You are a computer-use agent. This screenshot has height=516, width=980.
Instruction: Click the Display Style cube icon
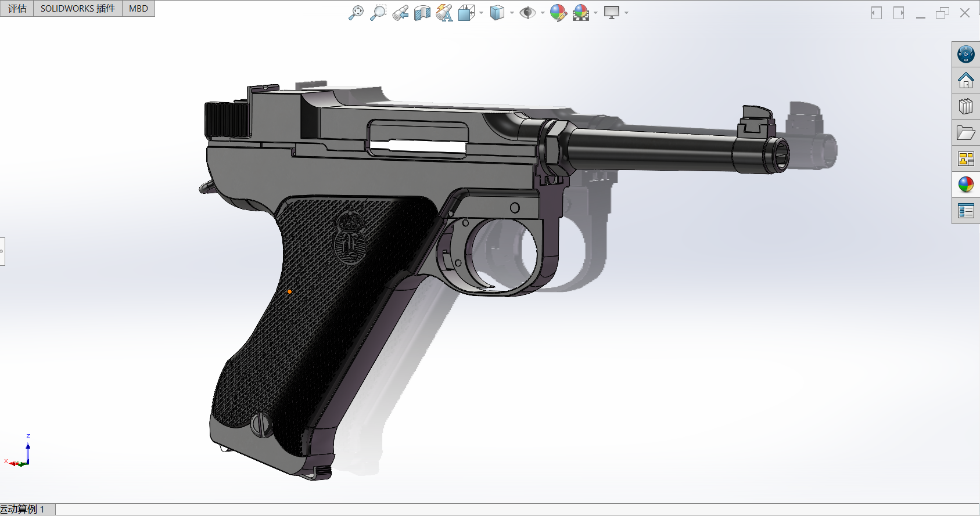pyautogui.click(x=497, y=13)
